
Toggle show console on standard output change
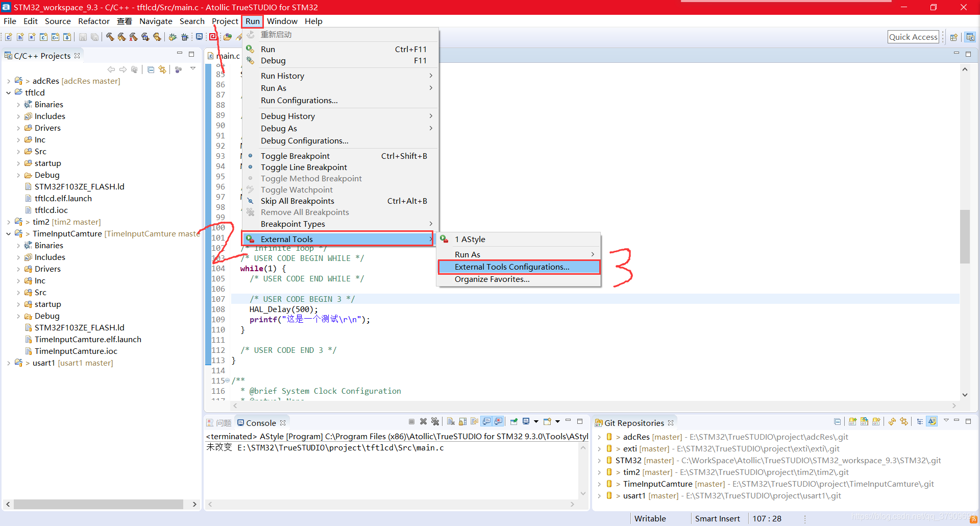pyautogui.click(x=486, y=421)
